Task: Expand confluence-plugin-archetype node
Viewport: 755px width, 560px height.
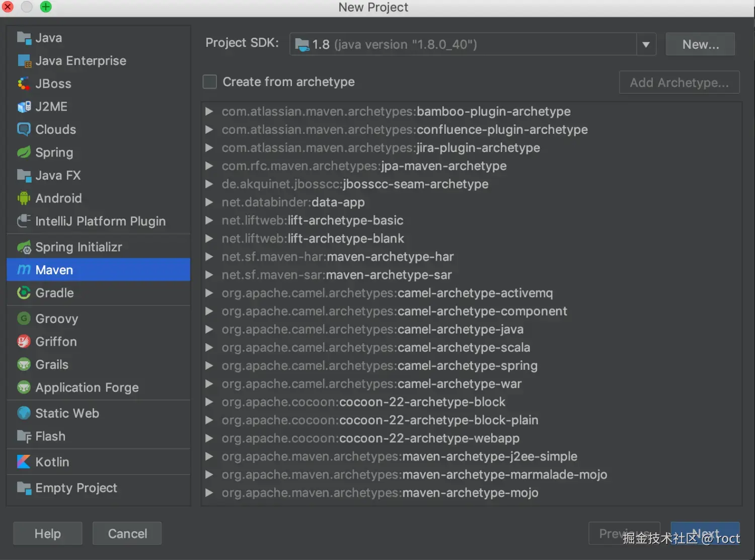Action: (209, 129)
